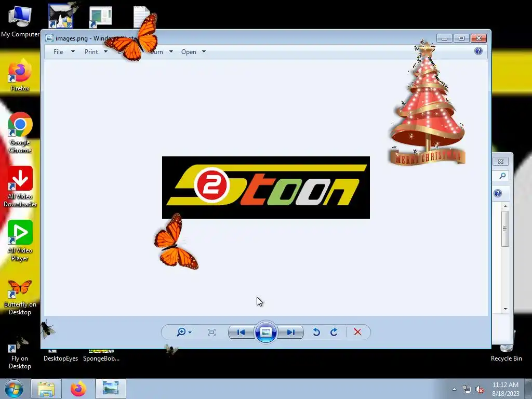Image resolution: width=532 pixels, height=399 pixels.
Task: Click the Photo Viewer taskbar button
Action: [x=111, y=389]
